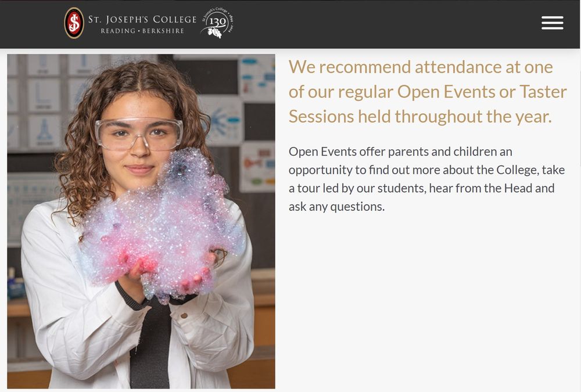Click the leaf motif beneath the 130 numeral
581x392 pixels.
pyautogui.click(x=215, y=33)
